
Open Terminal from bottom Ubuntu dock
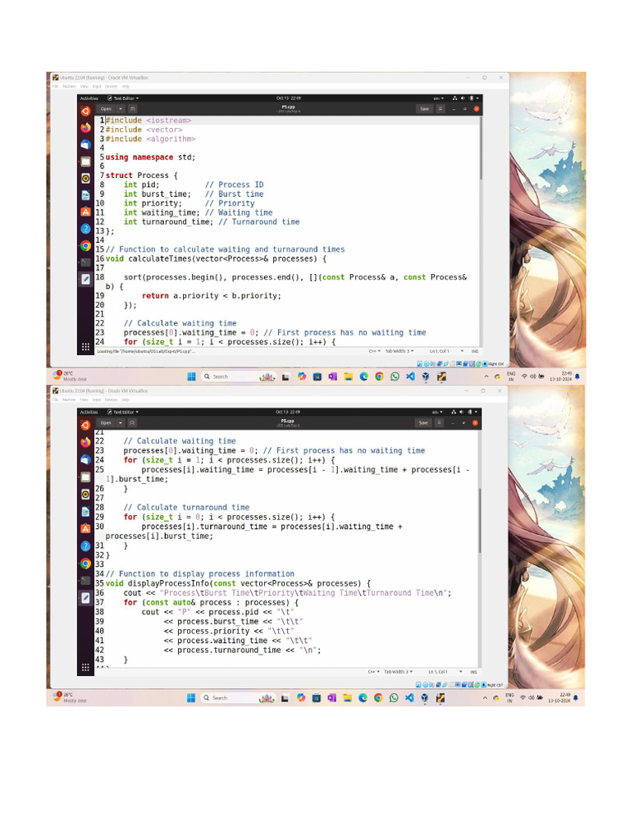[x=85, y=581]
